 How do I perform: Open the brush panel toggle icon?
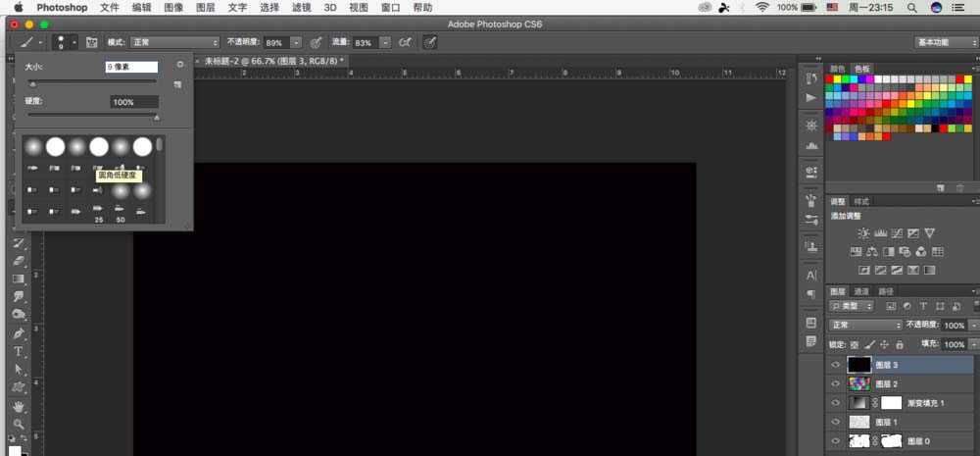click(92, 43)
